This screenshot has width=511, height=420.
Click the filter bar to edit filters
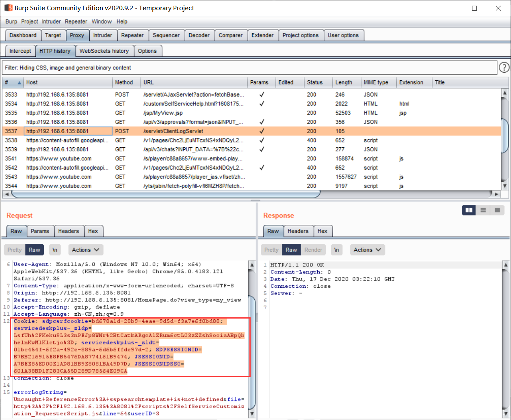pos(250,68)
